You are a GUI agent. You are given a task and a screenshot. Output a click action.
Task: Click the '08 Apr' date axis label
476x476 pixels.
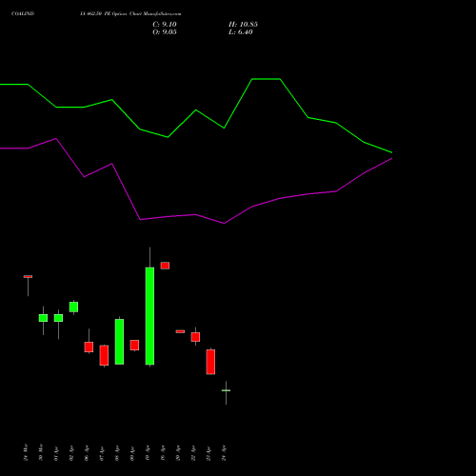pyautogui.click(x=117, y=453)
